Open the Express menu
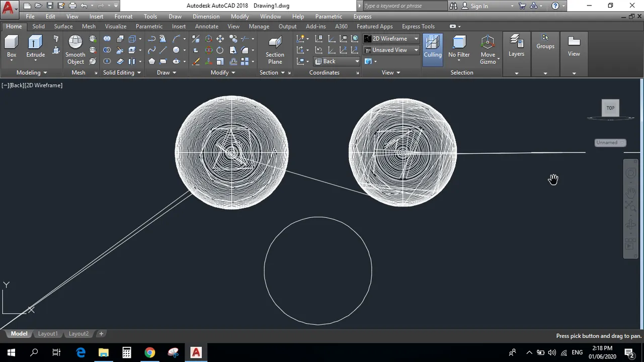644x362 pixels. pos(362,17)
